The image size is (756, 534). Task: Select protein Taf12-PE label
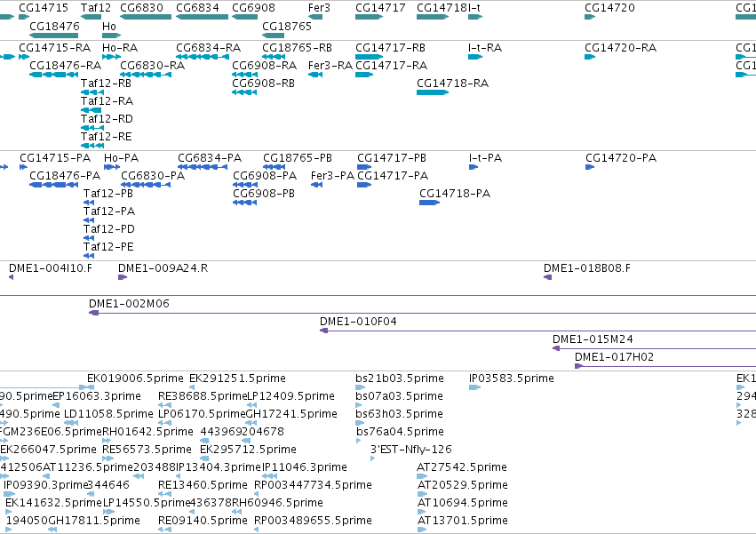pyautogui.click(x=108, y=247)
